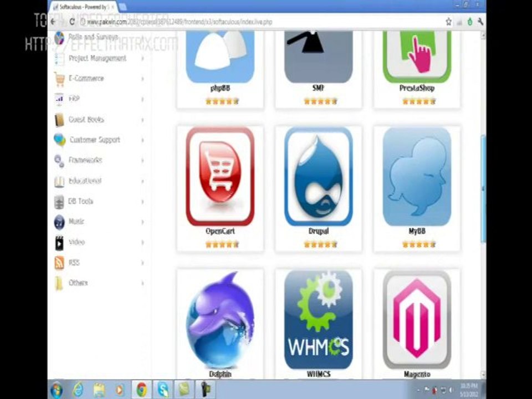The width and height of the screenshot is (532, 399).
Task: Open Internet Explorer from the taskbar
Action: click(78, 390)
